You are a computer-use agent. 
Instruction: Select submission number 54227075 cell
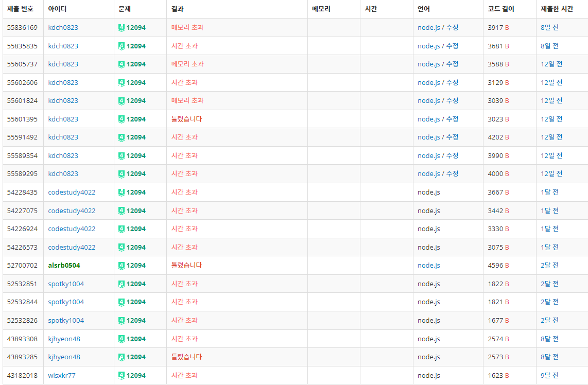(22, 211)
